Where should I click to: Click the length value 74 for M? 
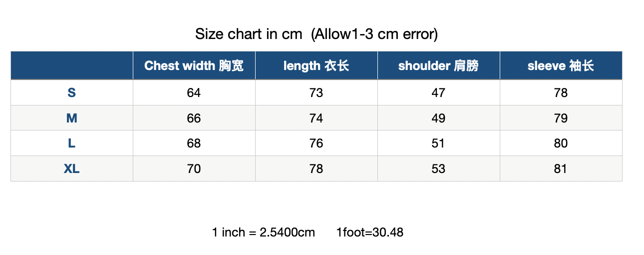click(x=316, y=118)
